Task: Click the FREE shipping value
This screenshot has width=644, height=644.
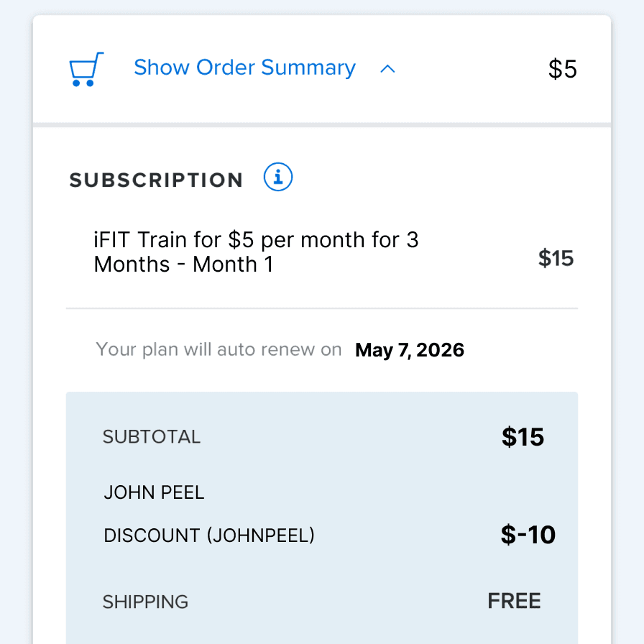Action: [514, 601]
